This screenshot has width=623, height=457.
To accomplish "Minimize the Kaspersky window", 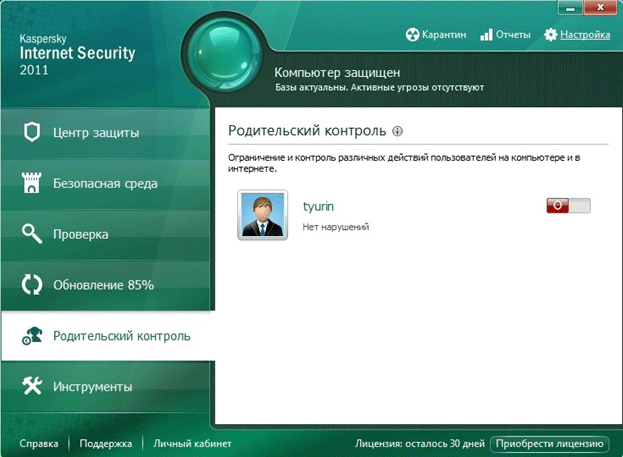I will (x=570, y=8).
